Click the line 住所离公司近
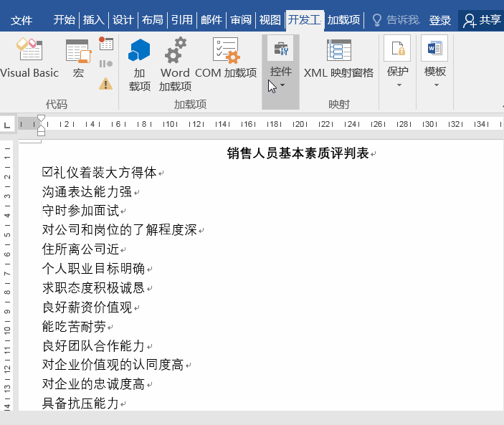Viewport: 504px width, 425px height. (80, 249)
